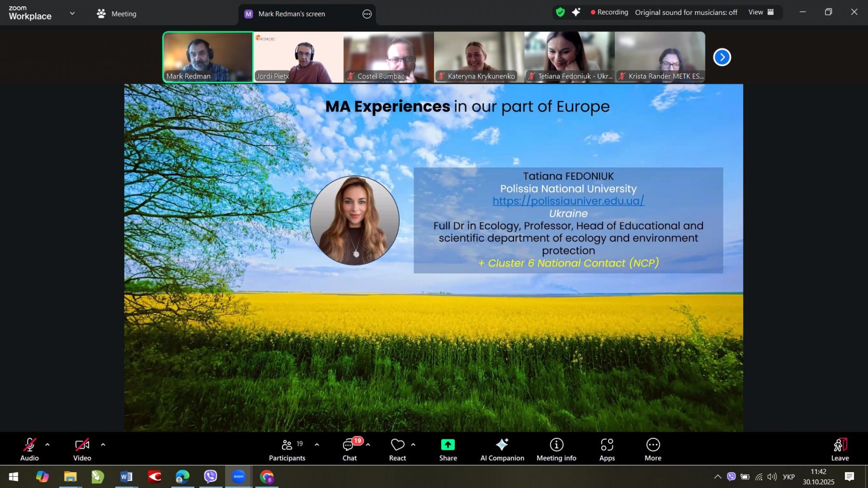Show next participants with blue arrow

tap(722, 57)
